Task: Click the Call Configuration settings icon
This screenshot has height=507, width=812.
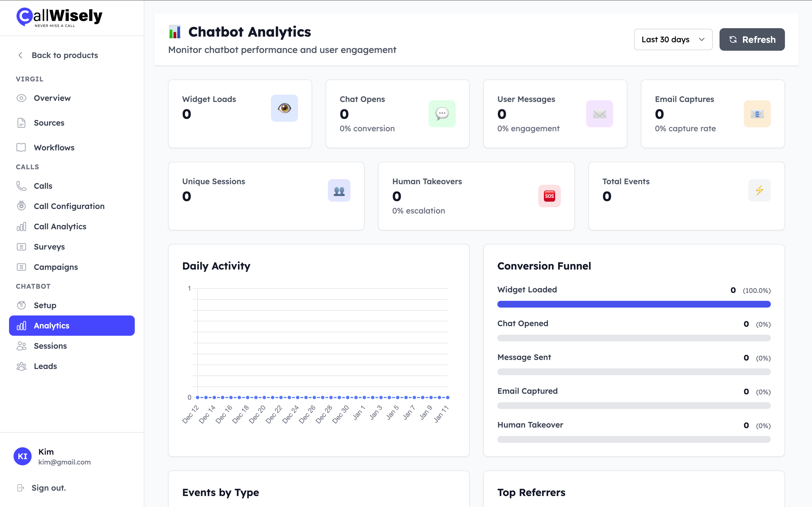Action: pyautogui.click(x=21, y=206)
